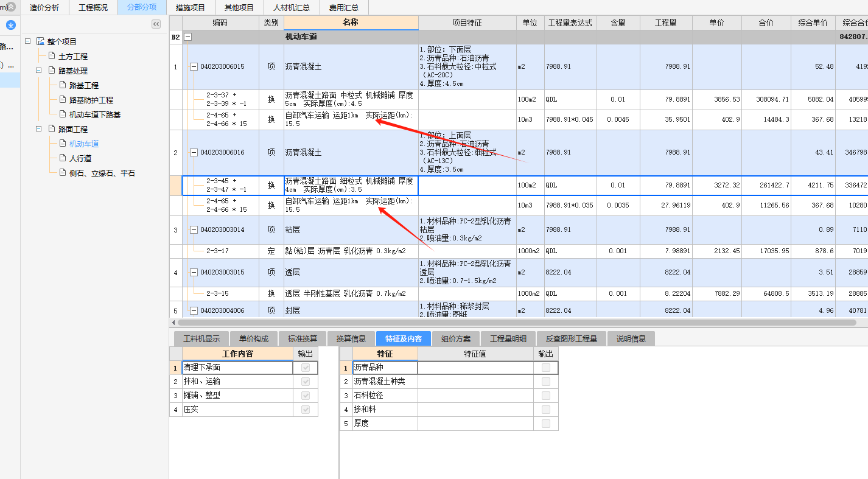Click the document icon beside 机动车道下路基
The image size is (868, 479).
(63, 114)
